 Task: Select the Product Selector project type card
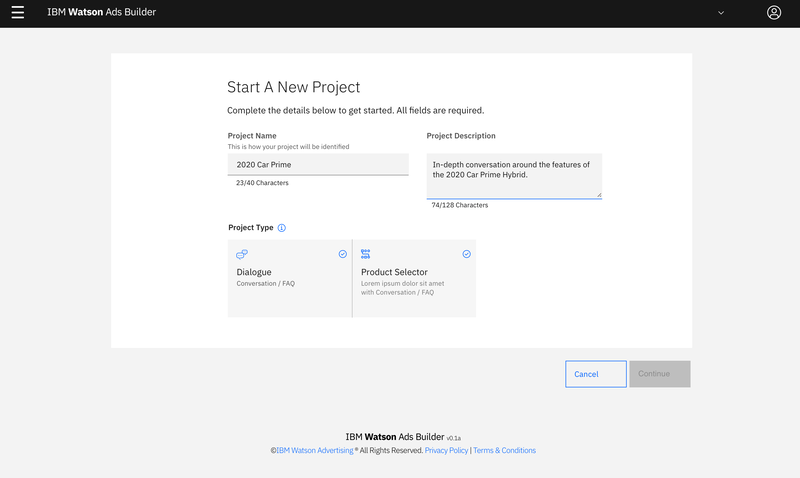(414, 279)
